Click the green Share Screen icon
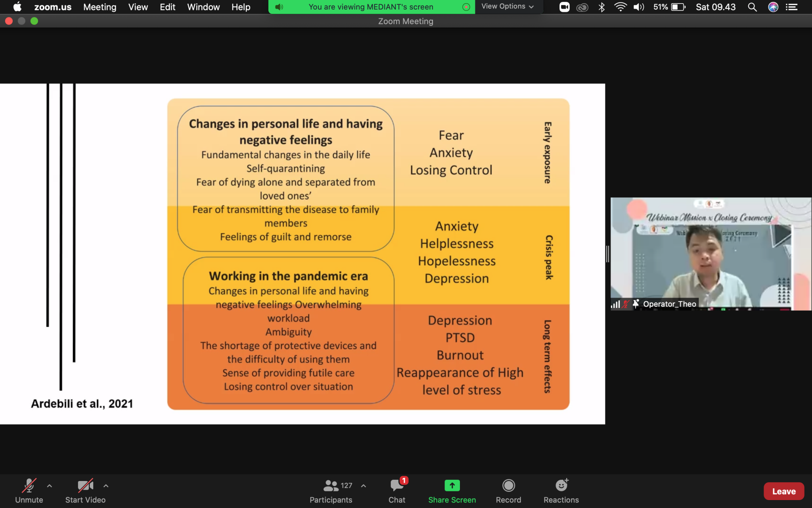The image size is (812, 508). click(452, 486)
